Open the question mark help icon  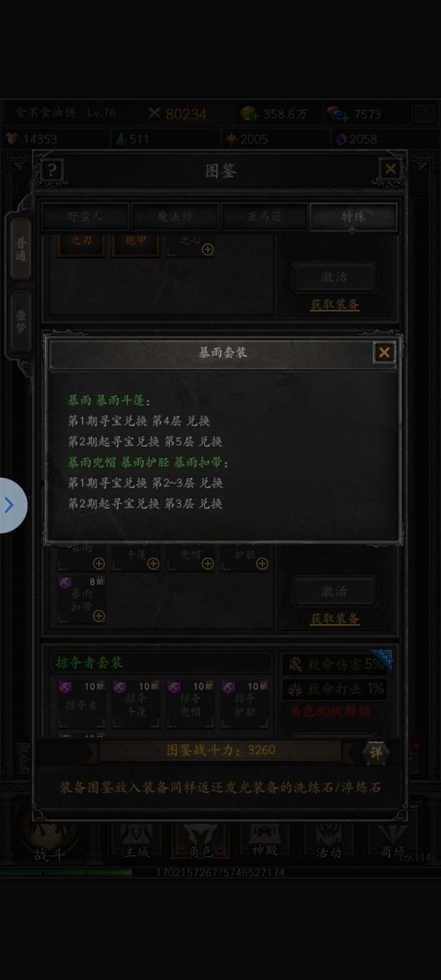point(52,170)
